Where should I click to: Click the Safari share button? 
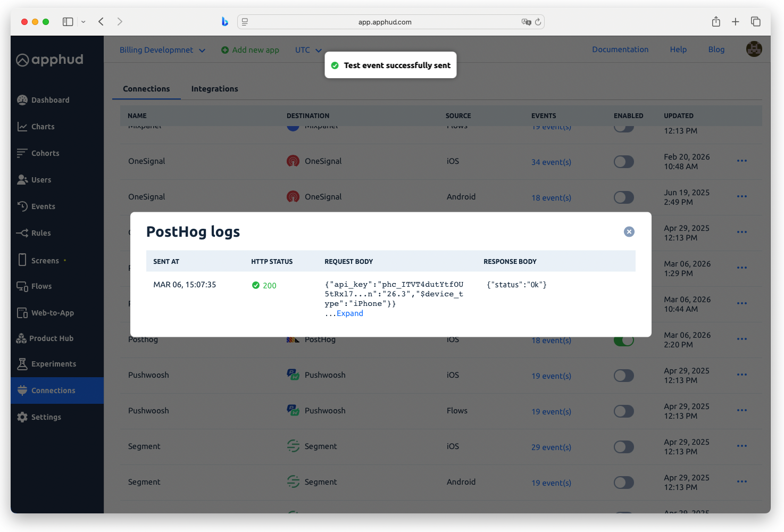716,21
